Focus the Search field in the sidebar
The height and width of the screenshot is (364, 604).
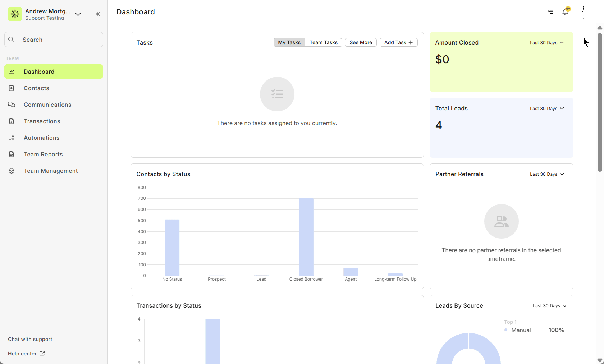(x=54, y=40)
